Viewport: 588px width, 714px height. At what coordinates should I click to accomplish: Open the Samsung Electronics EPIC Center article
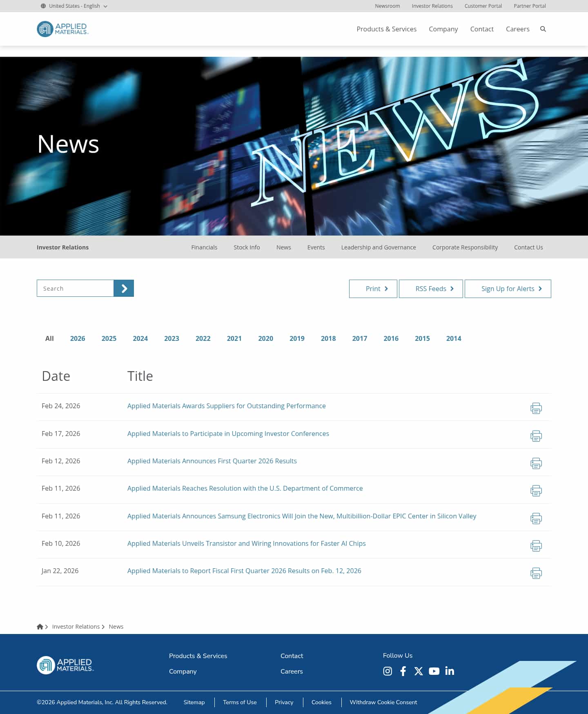pos(302,516)
